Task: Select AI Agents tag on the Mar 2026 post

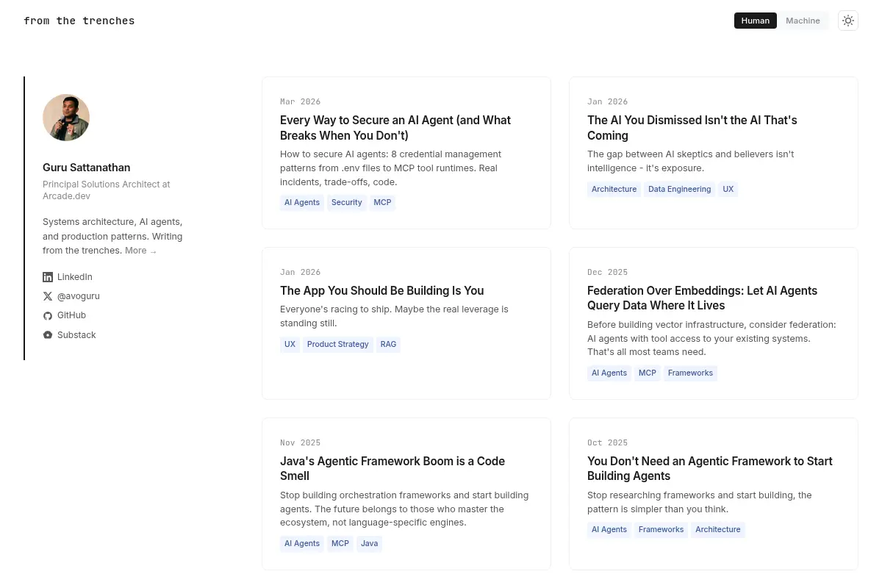Action: [x=302, y=202]
